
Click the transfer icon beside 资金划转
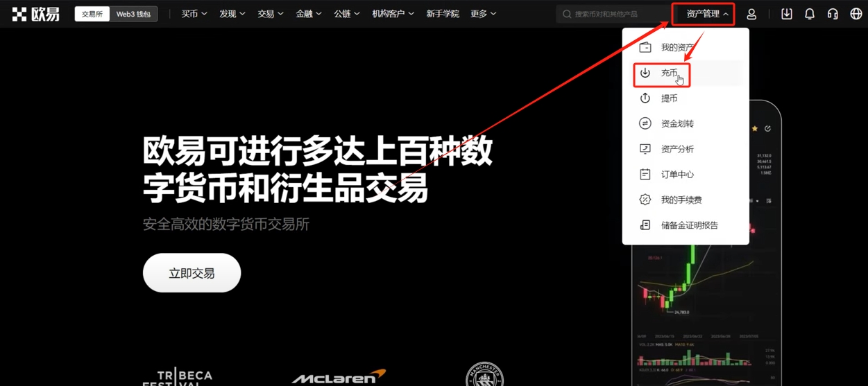pos(645,123)
